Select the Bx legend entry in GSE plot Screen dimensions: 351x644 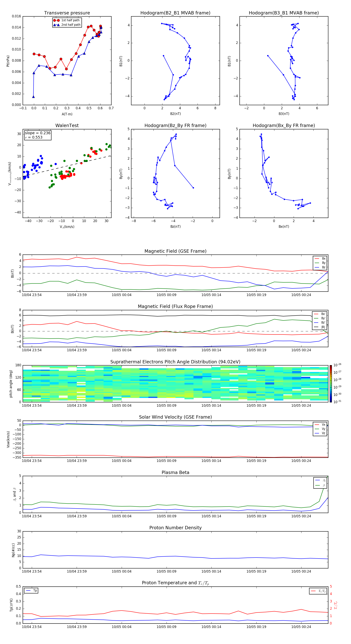point(320,259)
